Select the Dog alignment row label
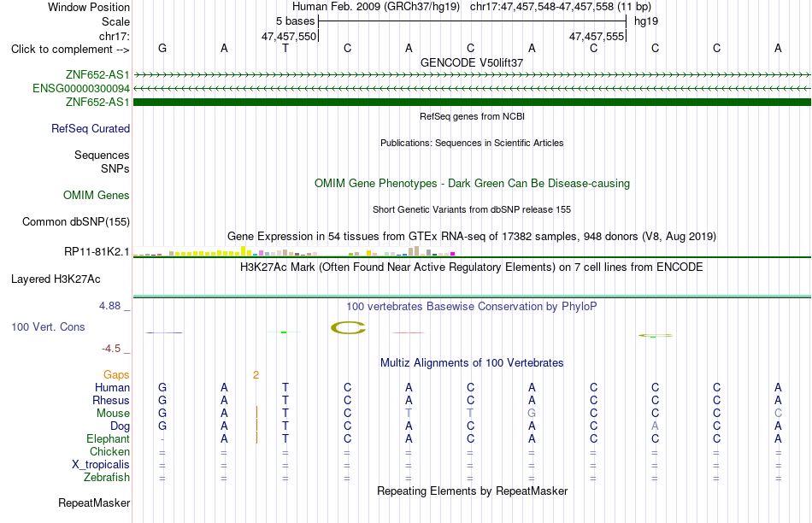 tap(121, 426)
